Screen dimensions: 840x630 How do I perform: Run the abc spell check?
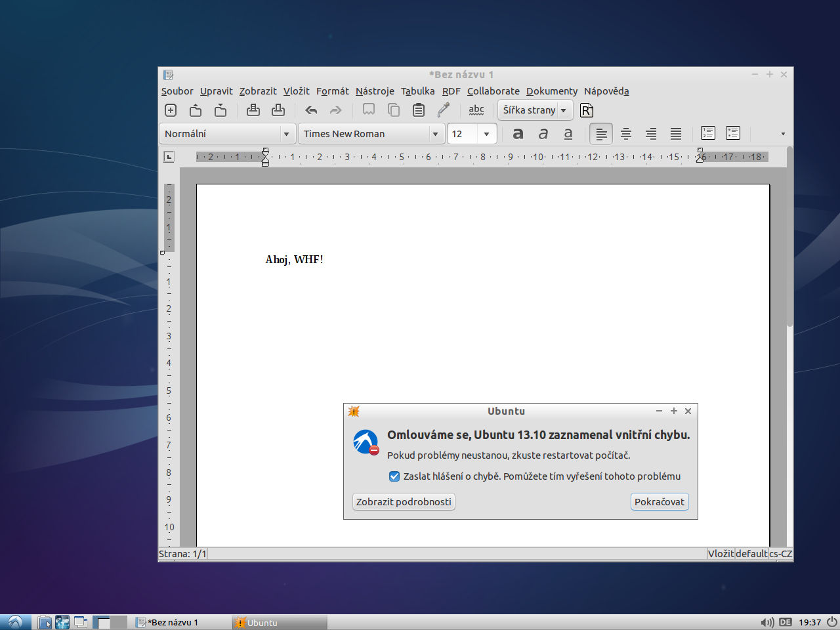pyautogui.click(x=476, y=110)
